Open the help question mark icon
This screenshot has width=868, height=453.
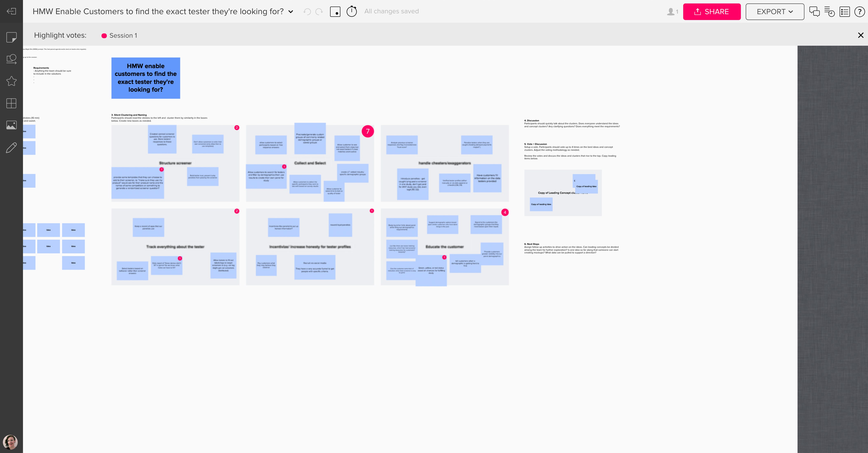point(860,12)
